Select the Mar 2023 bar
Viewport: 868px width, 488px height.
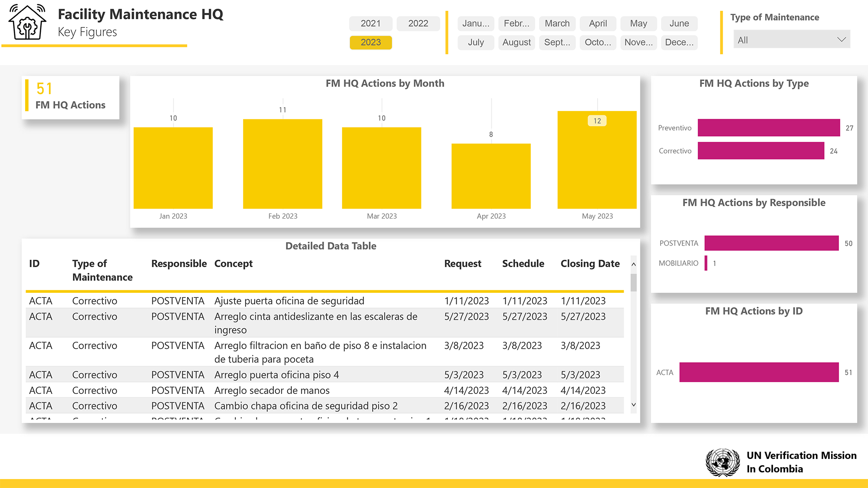(x=381, y=168)
